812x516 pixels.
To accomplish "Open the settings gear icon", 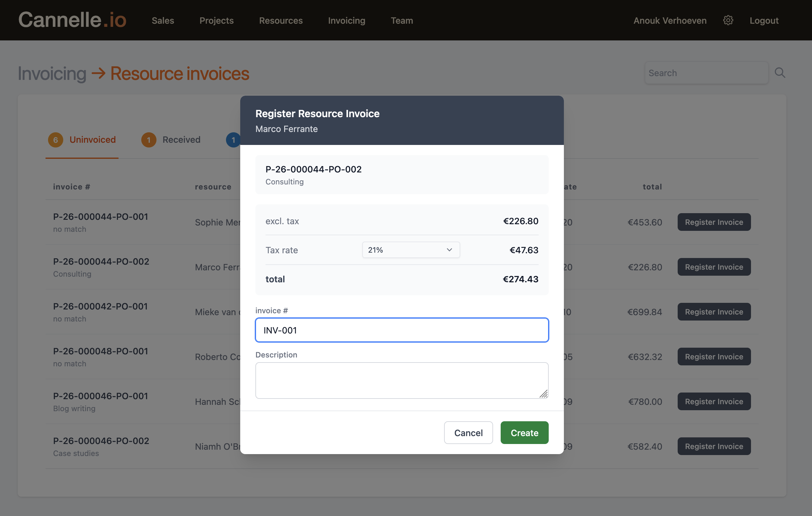I will [x=728, y=21].
